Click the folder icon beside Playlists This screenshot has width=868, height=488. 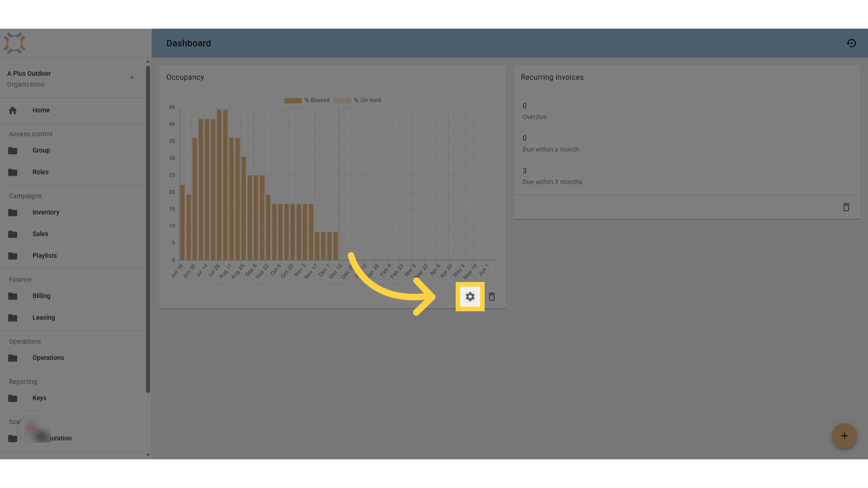point(13,256)
